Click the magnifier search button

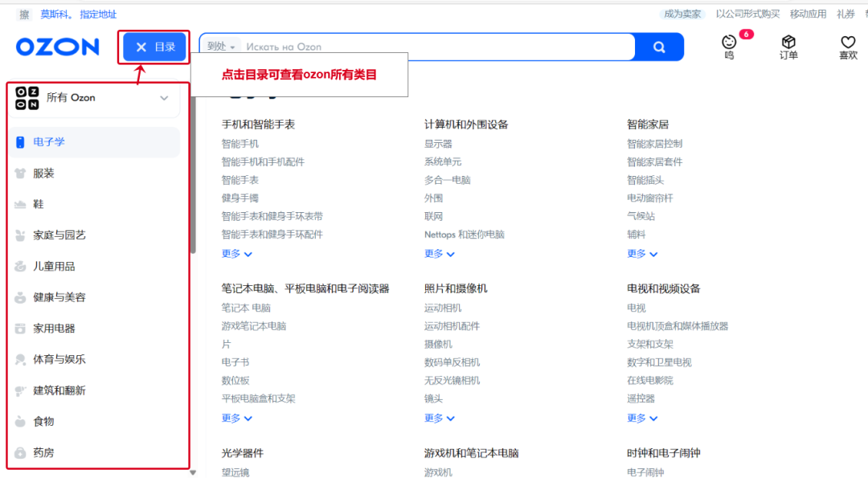click(659, 47)
